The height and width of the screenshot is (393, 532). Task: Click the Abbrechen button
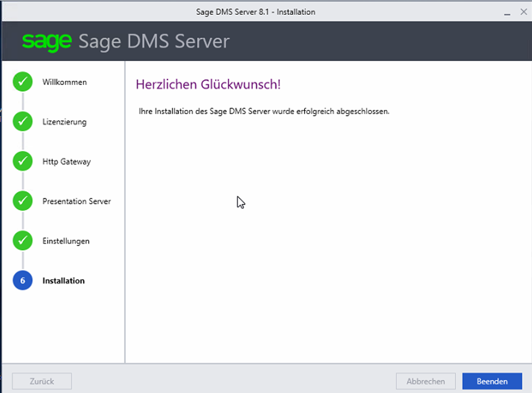tap(425, 381)
